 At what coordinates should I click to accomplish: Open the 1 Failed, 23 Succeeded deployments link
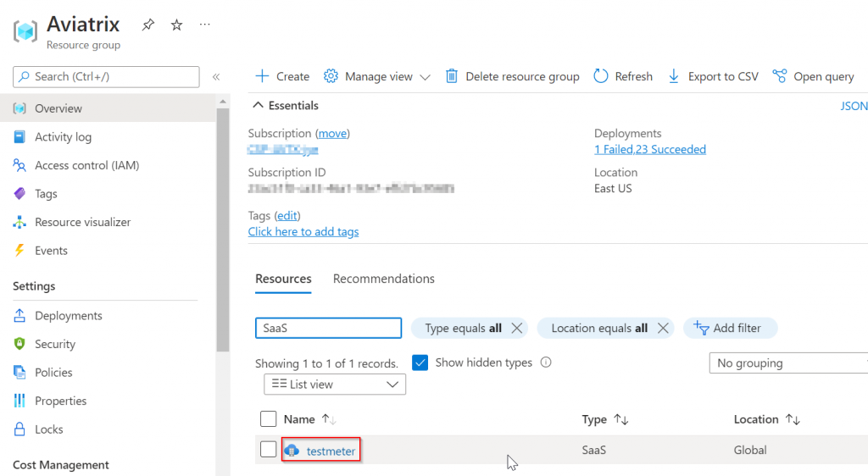click(x=650, y=149)
